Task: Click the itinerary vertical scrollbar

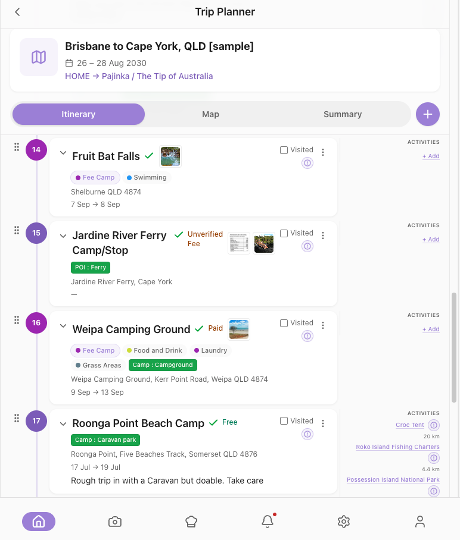Action: click(x=454, y=347)
